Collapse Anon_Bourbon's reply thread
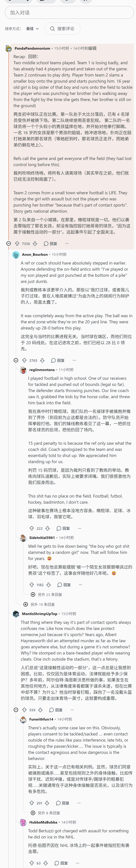Image resolution: width=136 pixels, height=868 pixels. [x=16, y=360]
